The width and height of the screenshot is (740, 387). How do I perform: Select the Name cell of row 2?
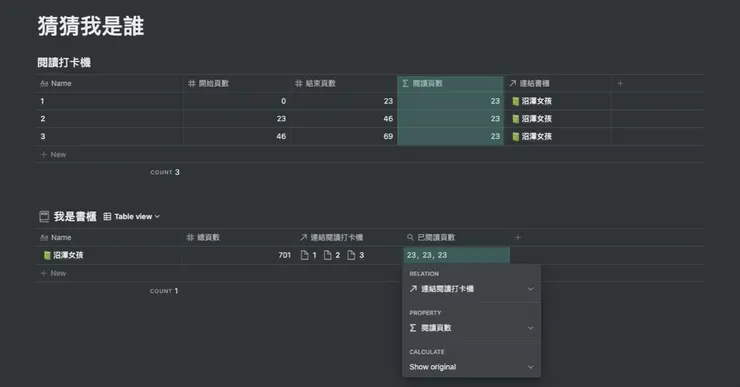pos(109,119)
